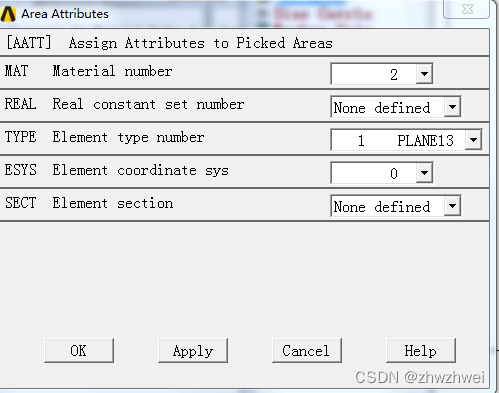Click the Material number value field showing 2
This screenshot has height=393, width=499.
coord(374,74)
